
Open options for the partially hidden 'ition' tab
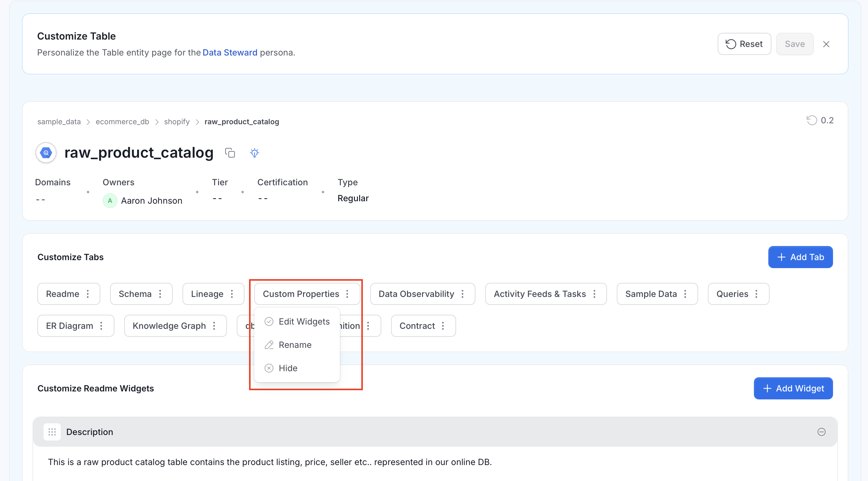368,325
